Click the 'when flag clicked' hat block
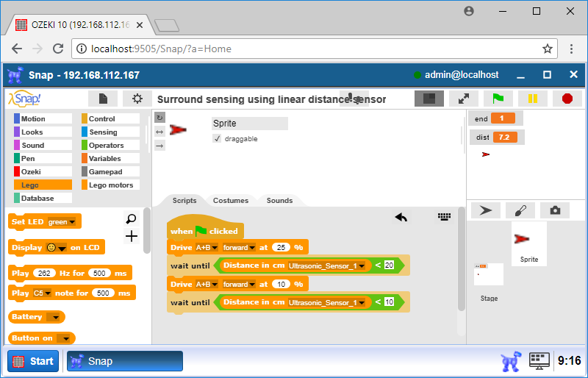 pos(205,228)
